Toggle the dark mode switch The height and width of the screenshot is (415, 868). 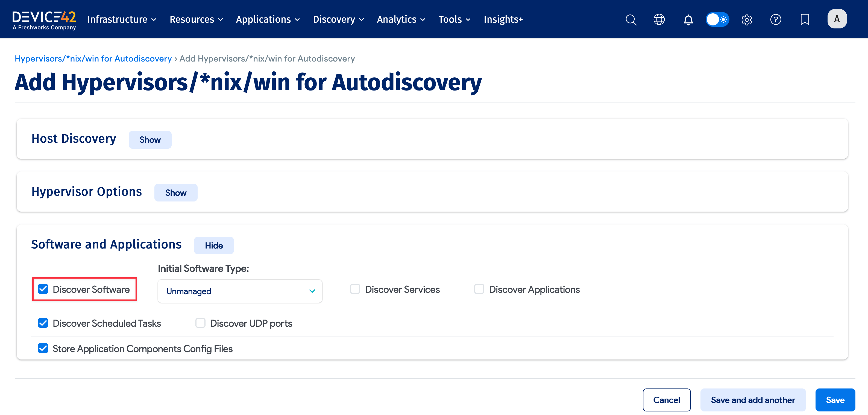(717, 19)
